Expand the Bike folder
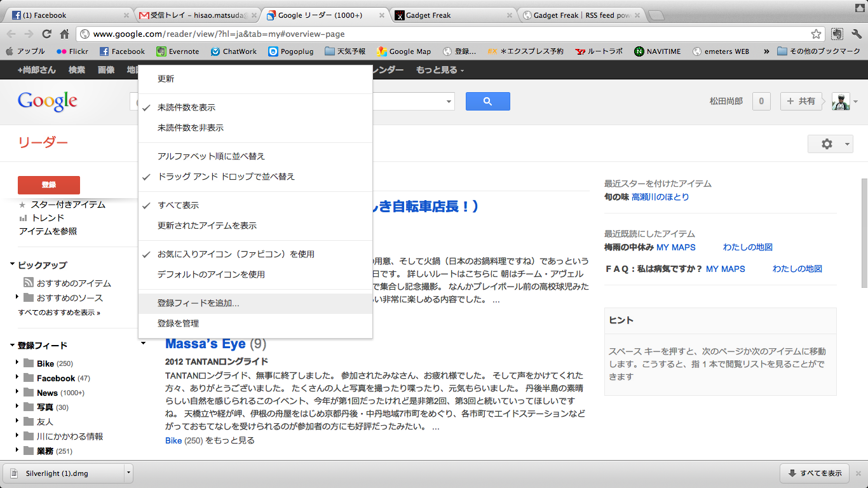The width and height of the screenshot is (868, 488). pyautogui.click(x=17, y=363)
